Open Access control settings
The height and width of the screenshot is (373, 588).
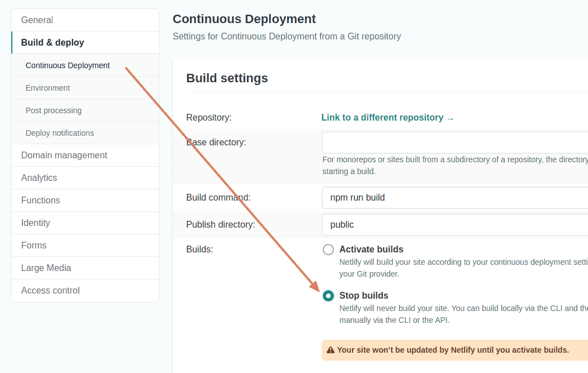pos(85,290)
